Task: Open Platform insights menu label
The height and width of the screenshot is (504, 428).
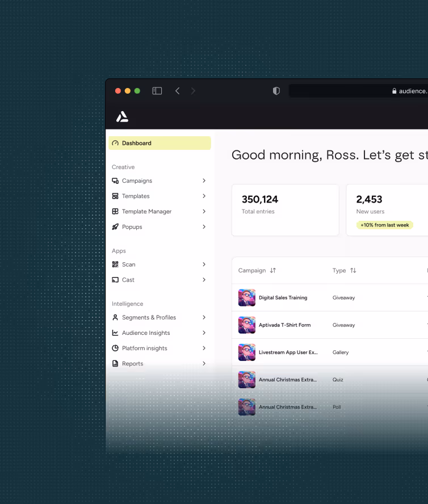Action: click(145, 348)
